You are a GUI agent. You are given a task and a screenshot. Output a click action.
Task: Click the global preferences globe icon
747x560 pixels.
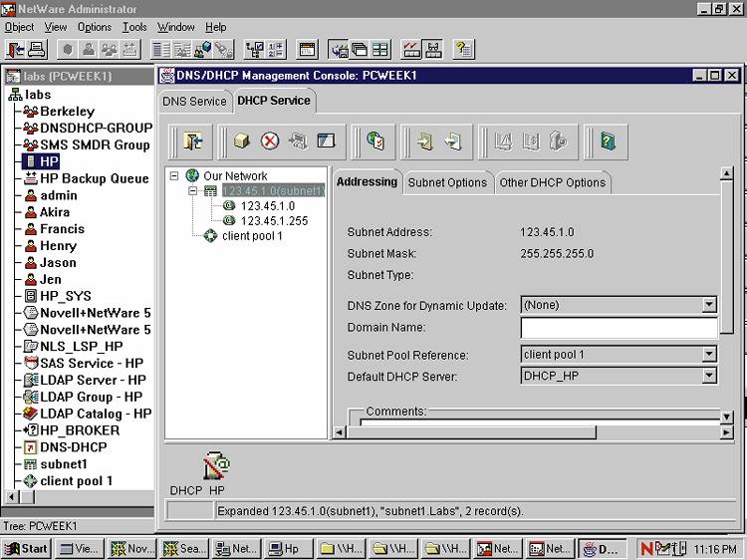375,141
